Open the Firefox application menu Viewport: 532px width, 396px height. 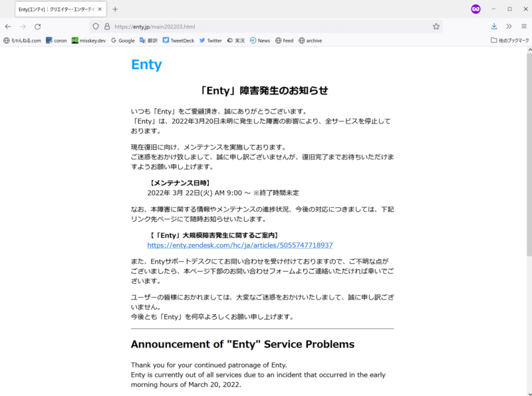point(524,27)
